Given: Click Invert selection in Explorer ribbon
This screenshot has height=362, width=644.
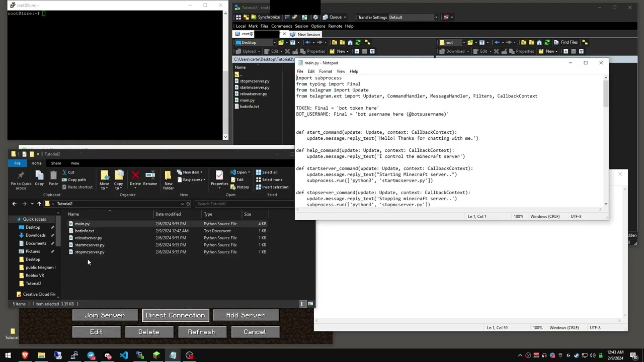Looking at the screenshot, I should pos(272,187).
